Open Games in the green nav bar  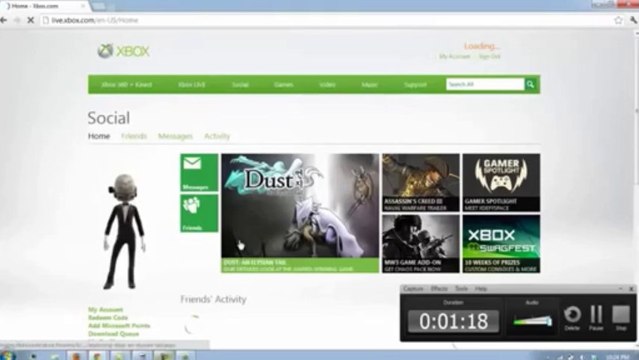tap(284, 85)
